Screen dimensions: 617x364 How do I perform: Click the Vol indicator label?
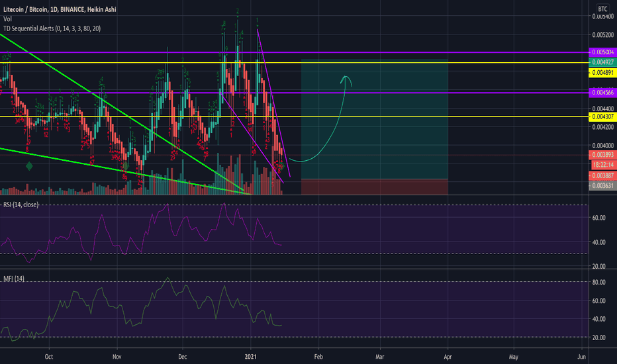click(x=7, y=19)
